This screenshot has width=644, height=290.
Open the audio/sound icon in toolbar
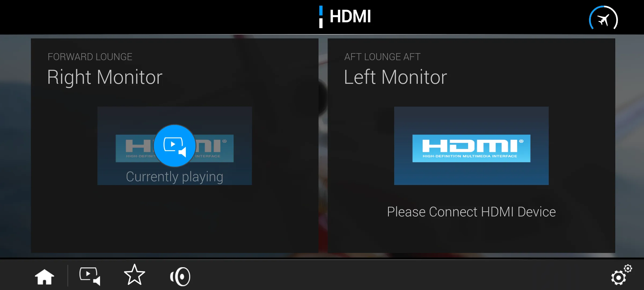pos(180,275)
